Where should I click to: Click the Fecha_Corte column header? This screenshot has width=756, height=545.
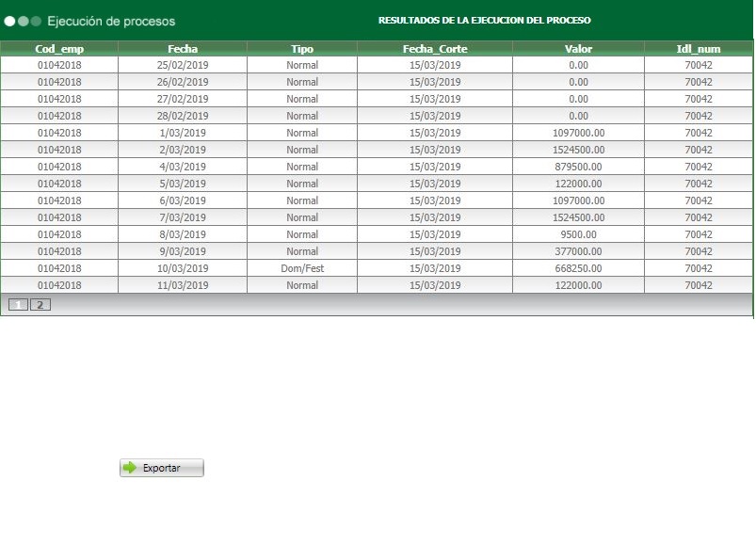pyautogui.click(x=435, y=49)
